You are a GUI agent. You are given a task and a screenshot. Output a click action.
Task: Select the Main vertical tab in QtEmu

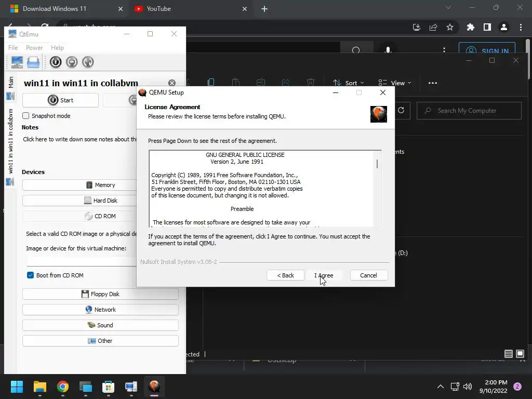point(10,88)
